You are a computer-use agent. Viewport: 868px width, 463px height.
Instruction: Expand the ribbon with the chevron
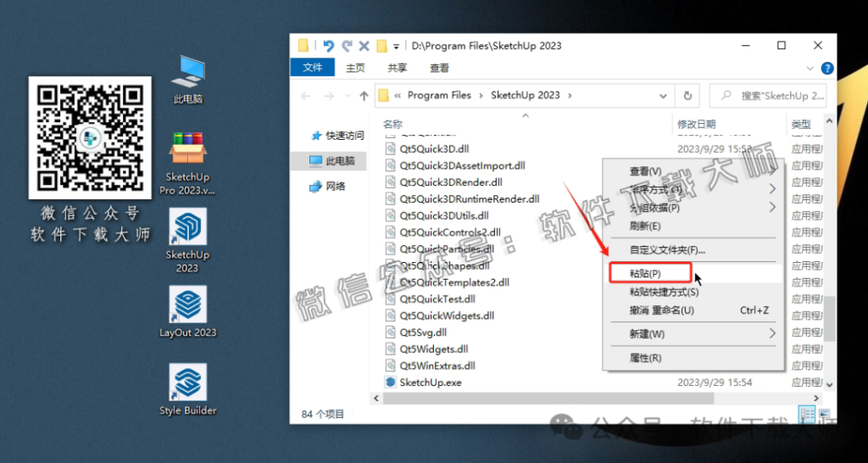point(810,68)
